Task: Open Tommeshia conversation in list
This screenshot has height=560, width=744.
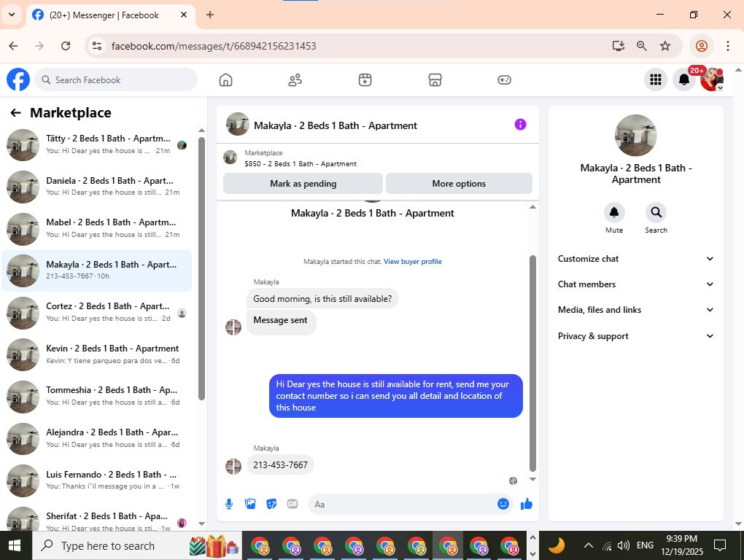Action: pos(97,397)
